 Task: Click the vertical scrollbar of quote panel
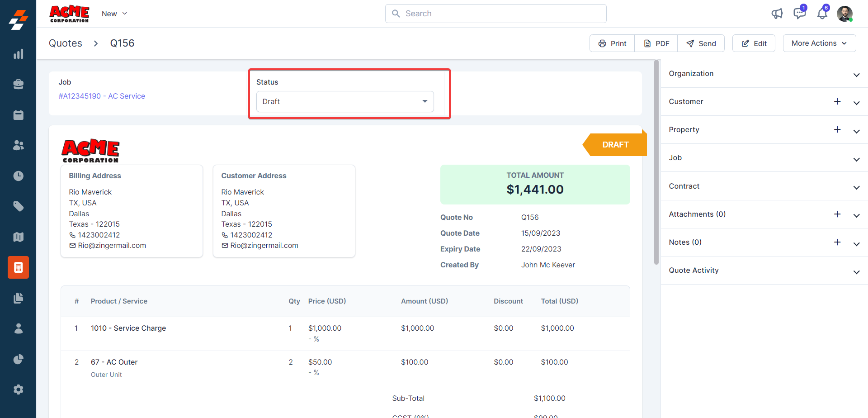(x=656, y=163)
